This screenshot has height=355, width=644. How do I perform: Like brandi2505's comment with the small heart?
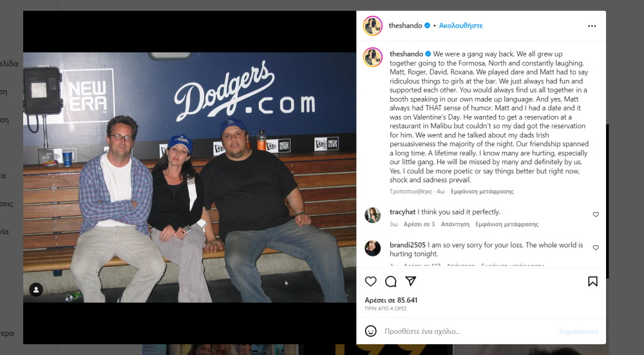pos(596,248)
